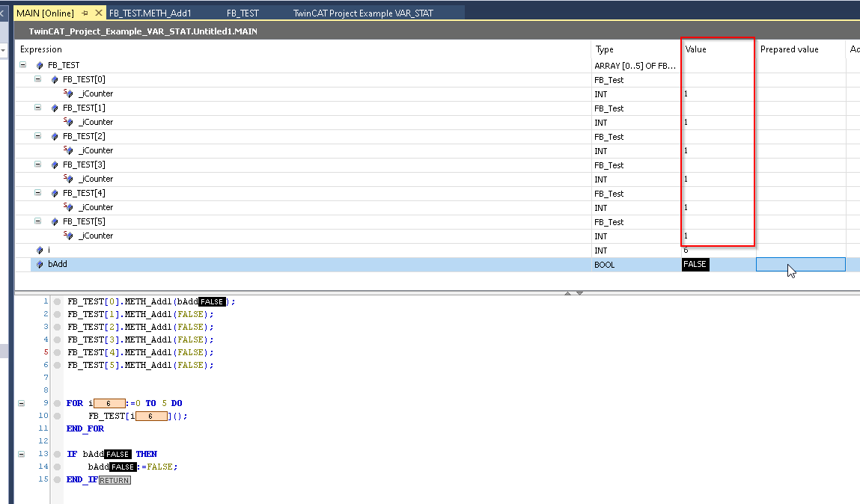This screenshot has height=504, width=860.
Task: Click static _iCounter icon under FB_TEST[0]
Action: [68, 93]
